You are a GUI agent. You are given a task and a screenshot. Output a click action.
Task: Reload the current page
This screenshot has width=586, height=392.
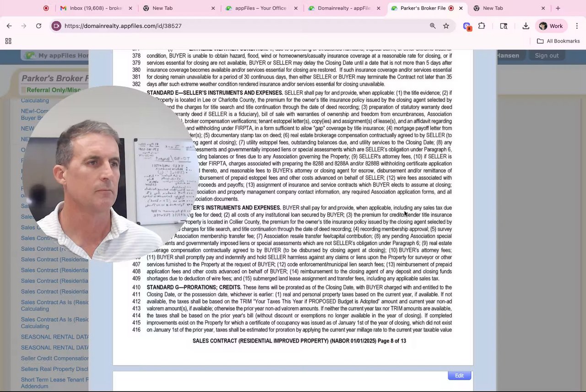point(38,26)
